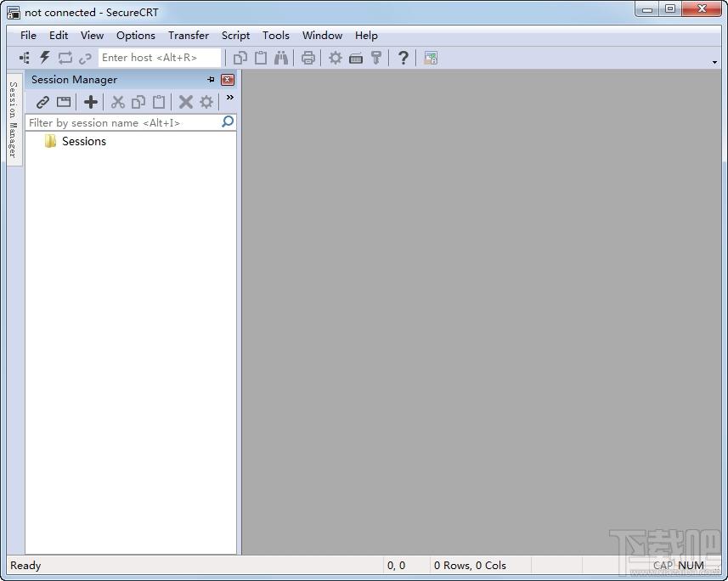The height and width of the screenshot is (581, 728).
Task: Open the Script menu
Action: coord(235,36)
